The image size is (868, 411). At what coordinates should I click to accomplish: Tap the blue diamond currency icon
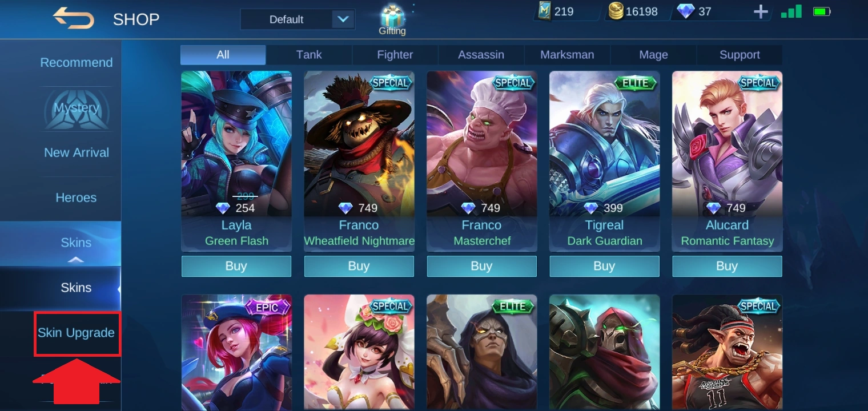click(x=685, y=11)
